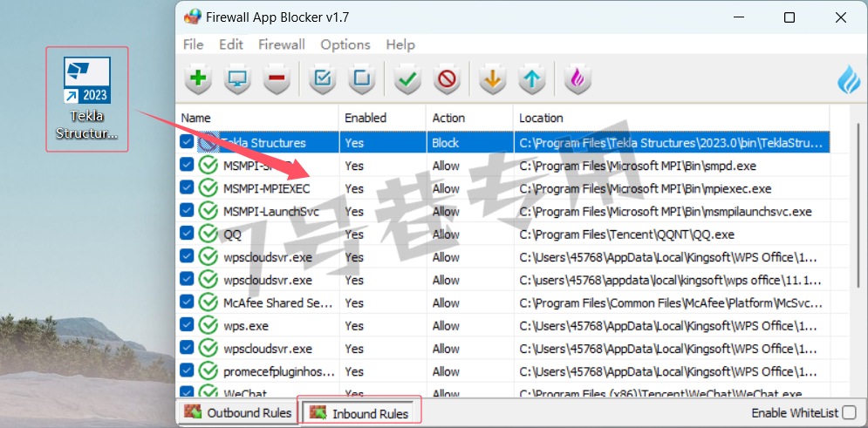Click the Uncheck all items toolbar icon
The width and height of the screenshot is (868, 428).
coord(361,79)
